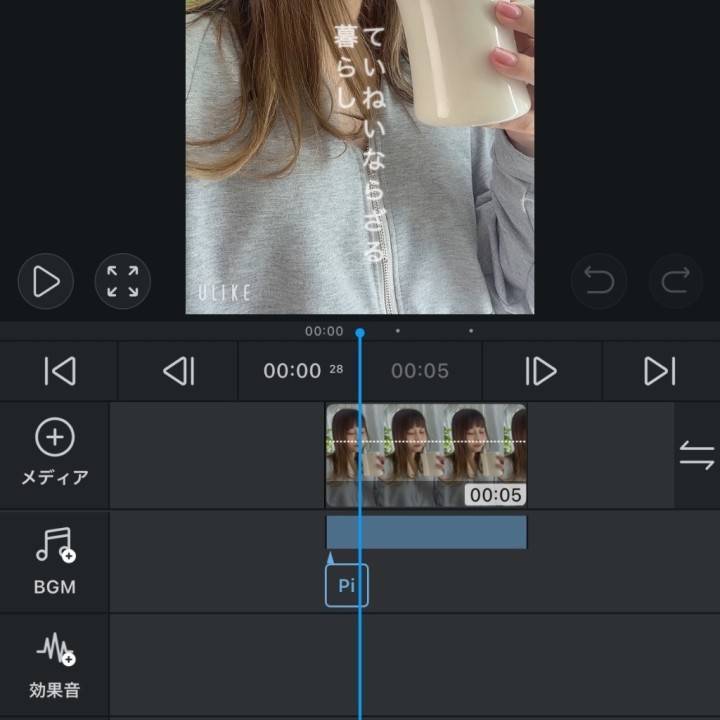This screenshot has width=720, height=720.
Task: Tap the blue playhead handle on the ruler
Action: point(360,332)
